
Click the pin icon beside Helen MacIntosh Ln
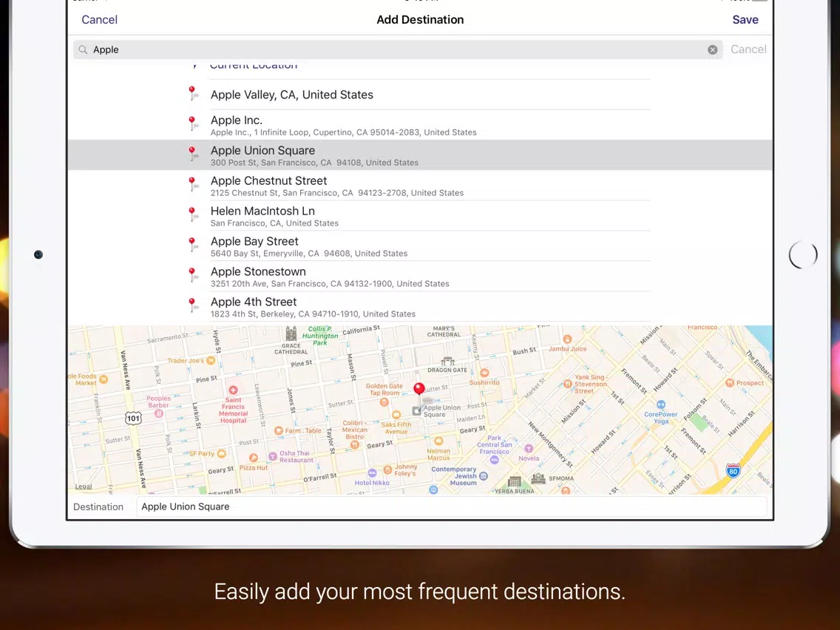193,214
